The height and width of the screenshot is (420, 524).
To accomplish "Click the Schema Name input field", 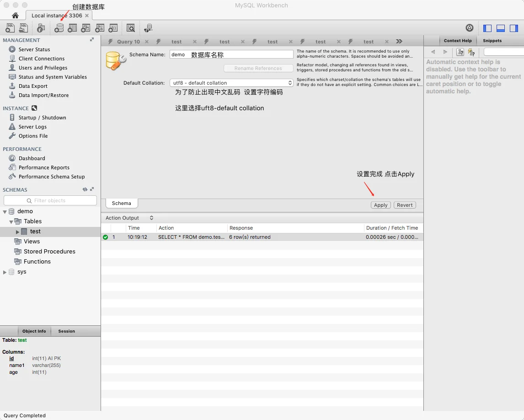I will coord(231,54).
